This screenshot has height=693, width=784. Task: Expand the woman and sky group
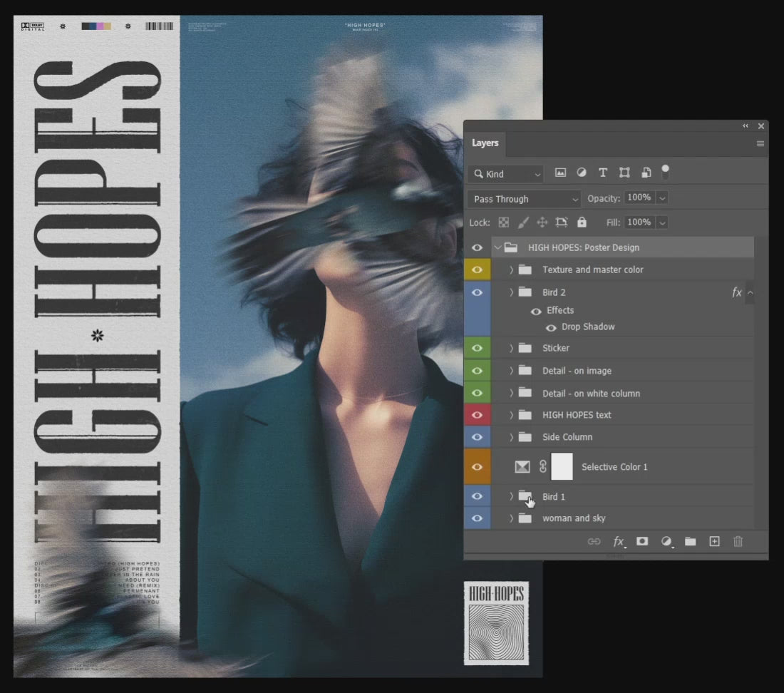(511, 518)
